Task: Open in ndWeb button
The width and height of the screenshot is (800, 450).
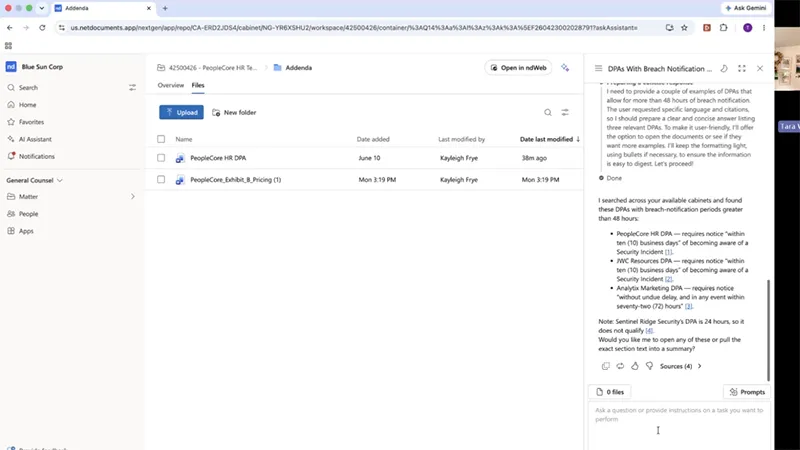Action: pyautogui.click(x=518, y=67)
